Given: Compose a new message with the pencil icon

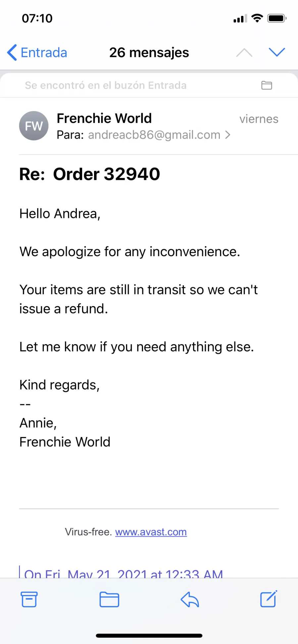Looking at the screenshot, I should pos(269,599).
